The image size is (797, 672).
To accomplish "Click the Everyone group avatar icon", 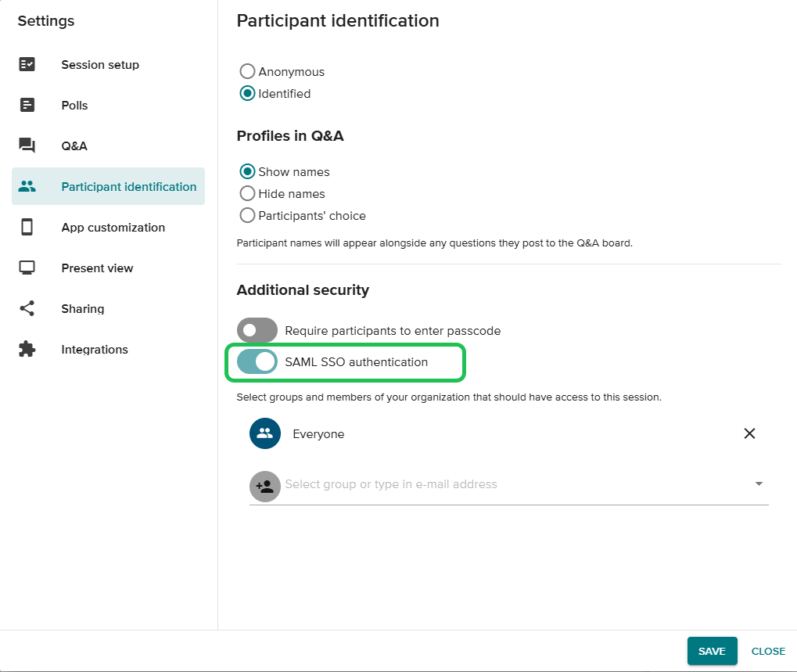I will 265,433.
